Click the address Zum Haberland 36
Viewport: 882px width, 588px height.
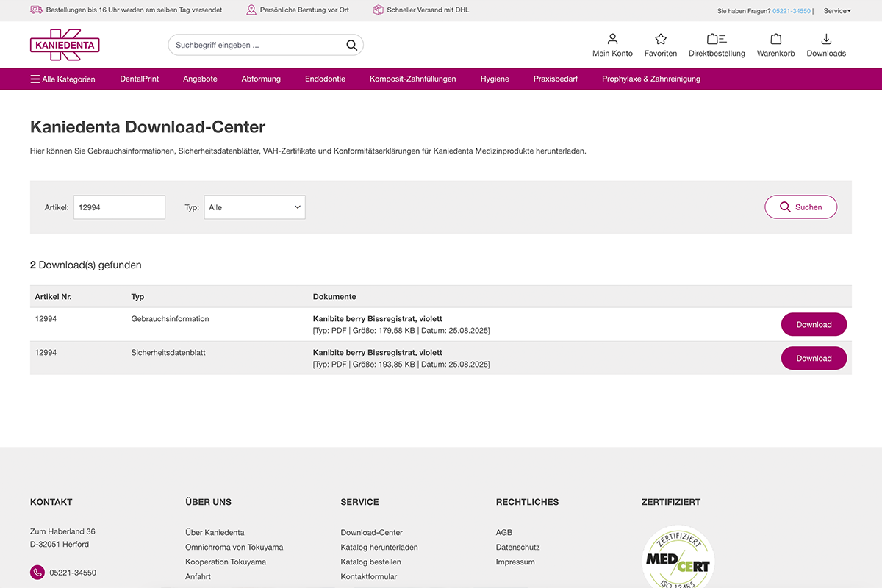[x=62, y=531]
